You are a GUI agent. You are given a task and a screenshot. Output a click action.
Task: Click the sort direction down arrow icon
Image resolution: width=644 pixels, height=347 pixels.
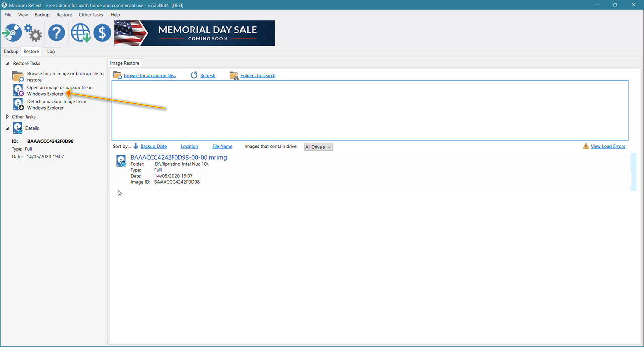[136, 146]
